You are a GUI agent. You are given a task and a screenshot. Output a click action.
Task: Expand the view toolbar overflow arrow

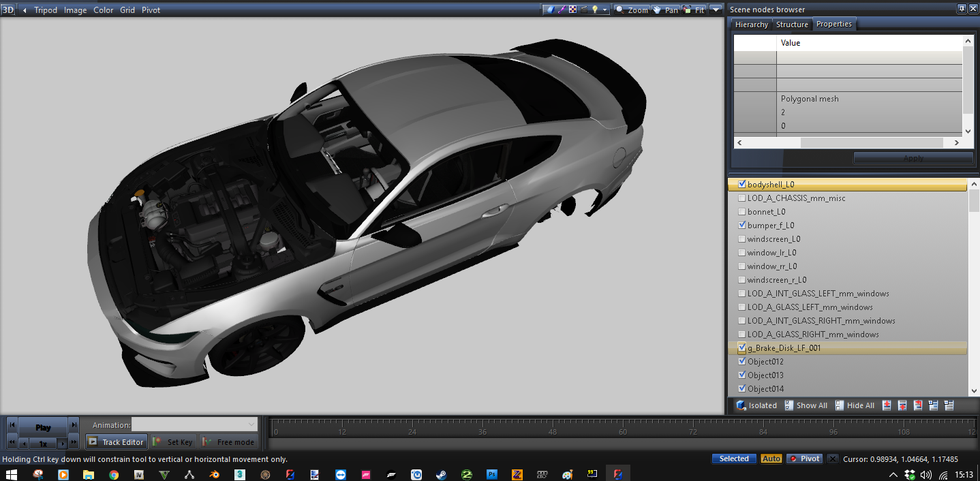(x=716, y=10)
